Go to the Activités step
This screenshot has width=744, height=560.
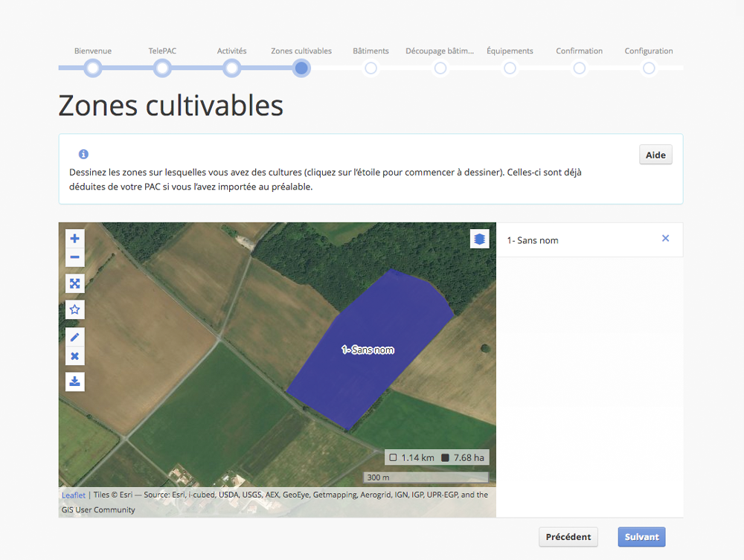pos(231,68)
